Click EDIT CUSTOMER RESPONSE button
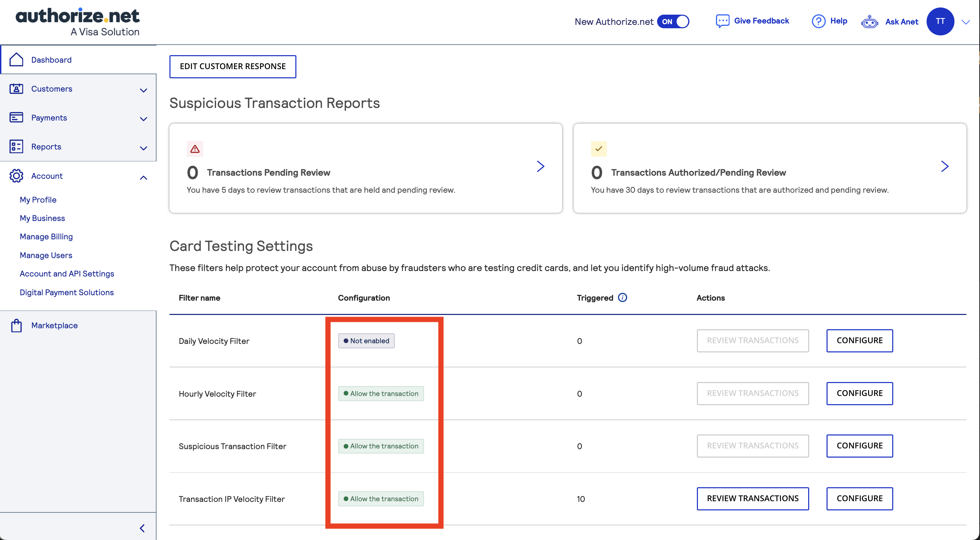 tap(232, 66)
